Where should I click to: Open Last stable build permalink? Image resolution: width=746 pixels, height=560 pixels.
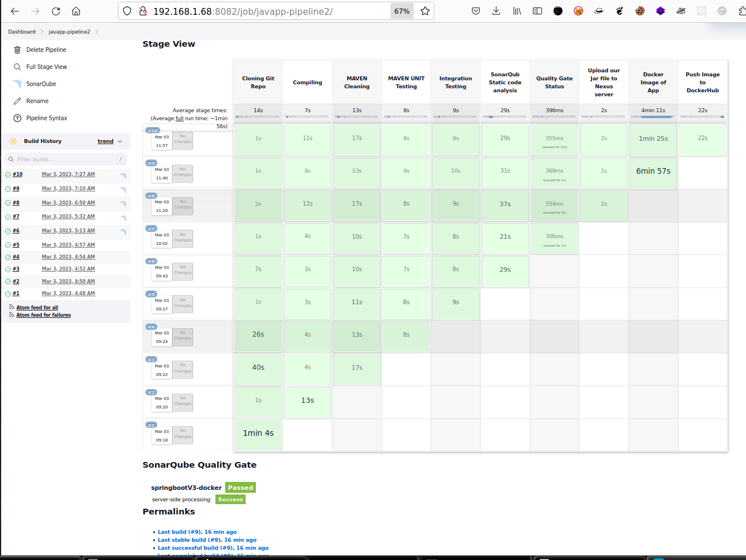207,540
